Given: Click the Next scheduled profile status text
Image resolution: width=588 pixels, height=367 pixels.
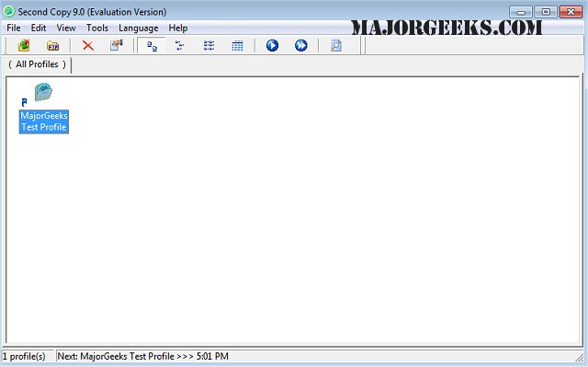Looking at the screenshot, I should point(143,356).
